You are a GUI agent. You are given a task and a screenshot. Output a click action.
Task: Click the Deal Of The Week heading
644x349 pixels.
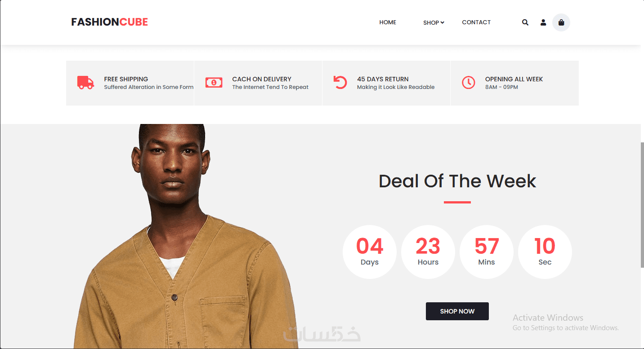point(457,181)
